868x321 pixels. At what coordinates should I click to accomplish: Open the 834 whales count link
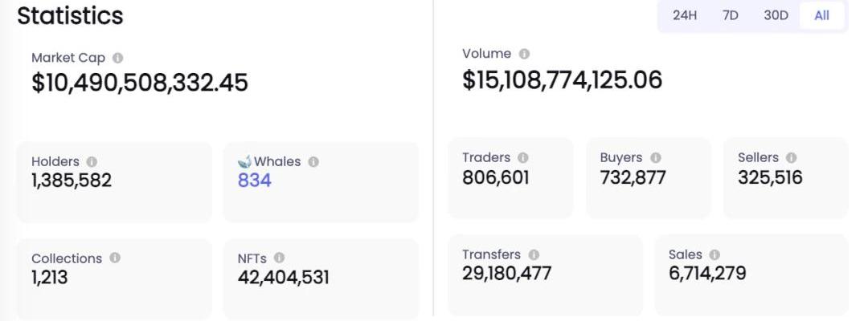255,181
